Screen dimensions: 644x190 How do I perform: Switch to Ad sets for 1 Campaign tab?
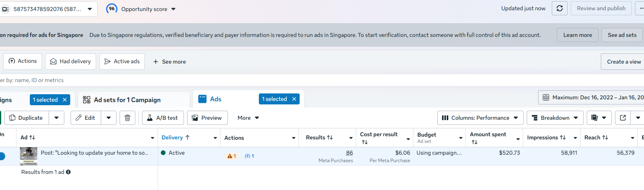tap(134, 100)
